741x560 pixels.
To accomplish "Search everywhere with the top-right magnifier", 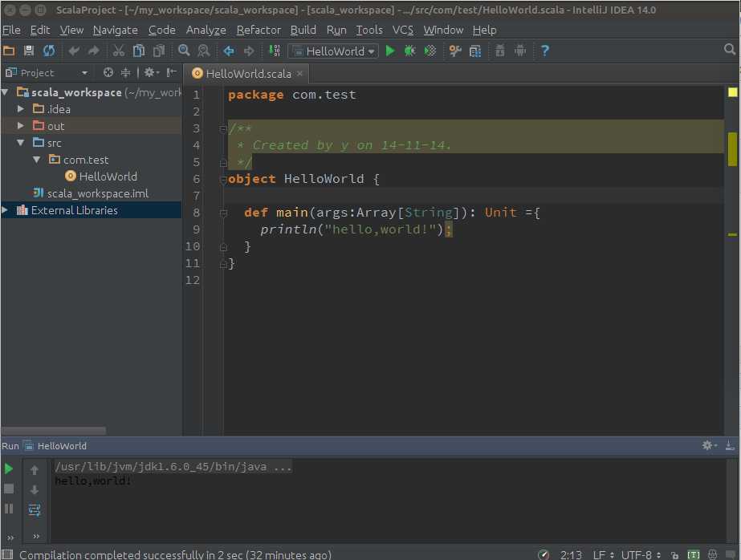I will click(x=729, y=50).
